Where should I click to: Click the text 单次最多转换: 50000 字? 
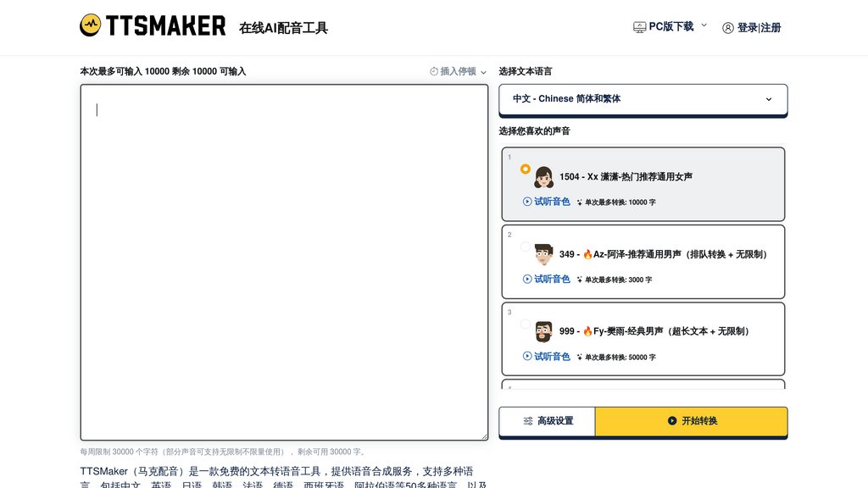(620, 358)
